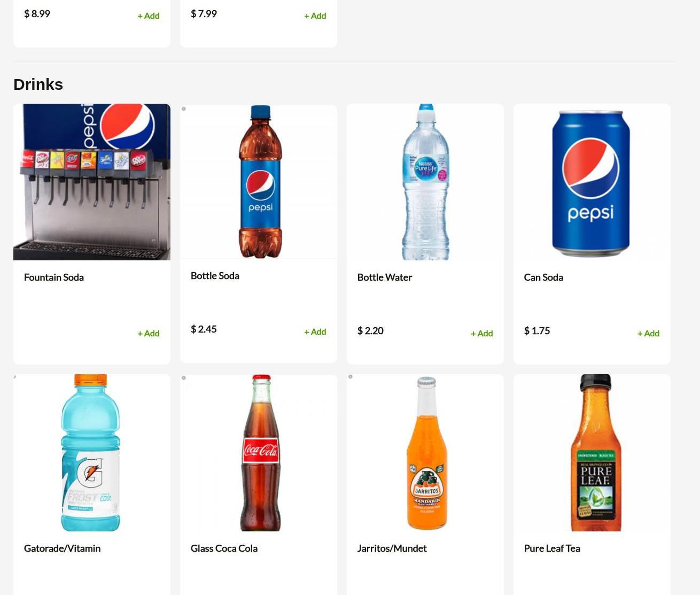The width and height of the screenshot is (700, 595).
Task: Select the Jarritos Mandarin bottle image
Action: click(425, 453)
